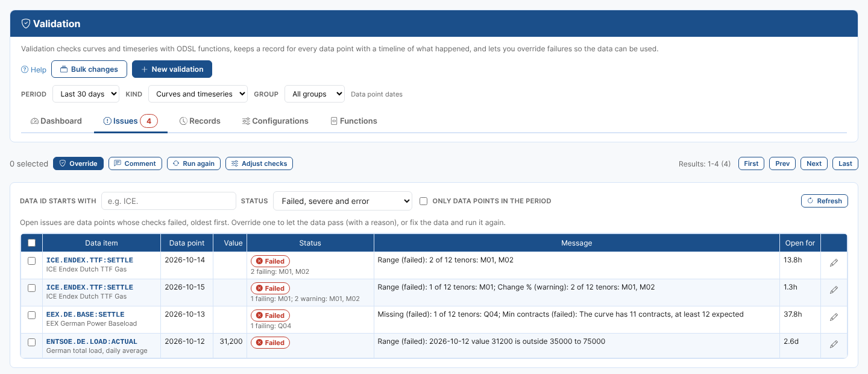
Task: Open the ENTSOE.DE.LOAD:ACTUAL data item link
Action: click(x=92, y=341)
